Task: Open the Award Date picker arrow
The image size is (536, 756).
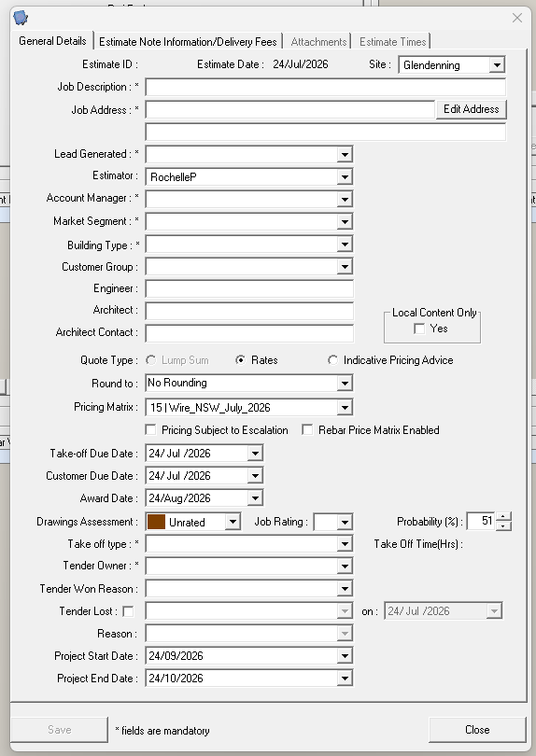Action: 255,498
